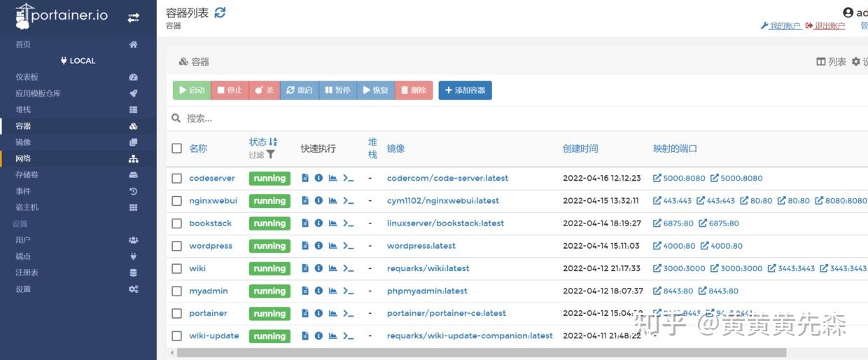Viewport: 868px width, 360px height.
Task: Open the 我的账户 link
Action: pos(780,26)
